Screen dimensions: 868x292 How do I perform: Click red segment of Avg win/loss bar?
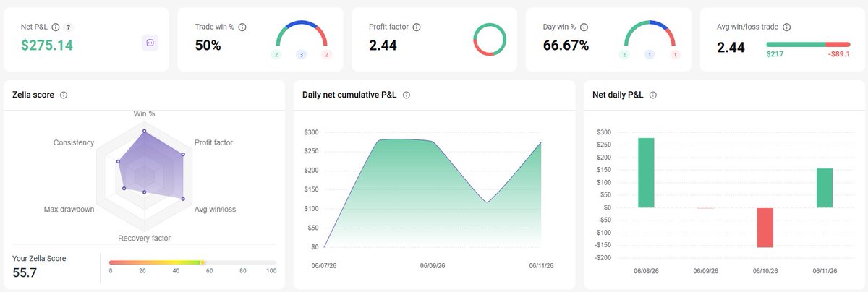click(x=838, y=44)
